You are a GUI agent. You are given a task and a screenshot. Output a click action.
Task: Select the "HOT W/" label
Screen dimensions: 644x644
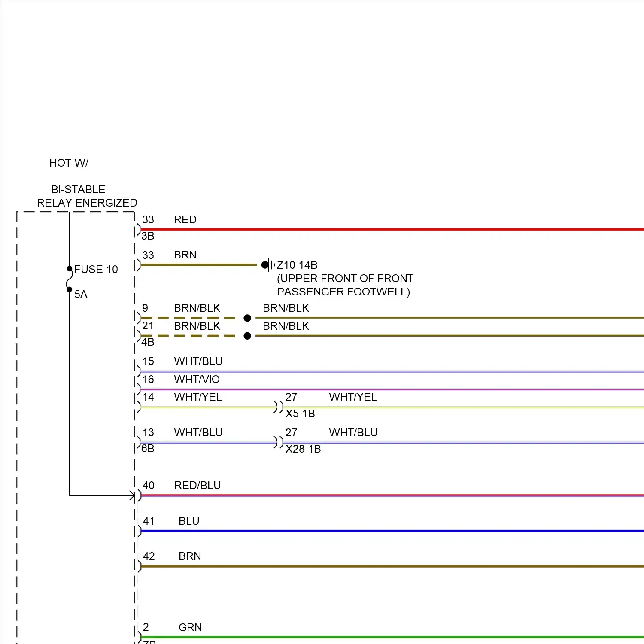tap(69, 163)
